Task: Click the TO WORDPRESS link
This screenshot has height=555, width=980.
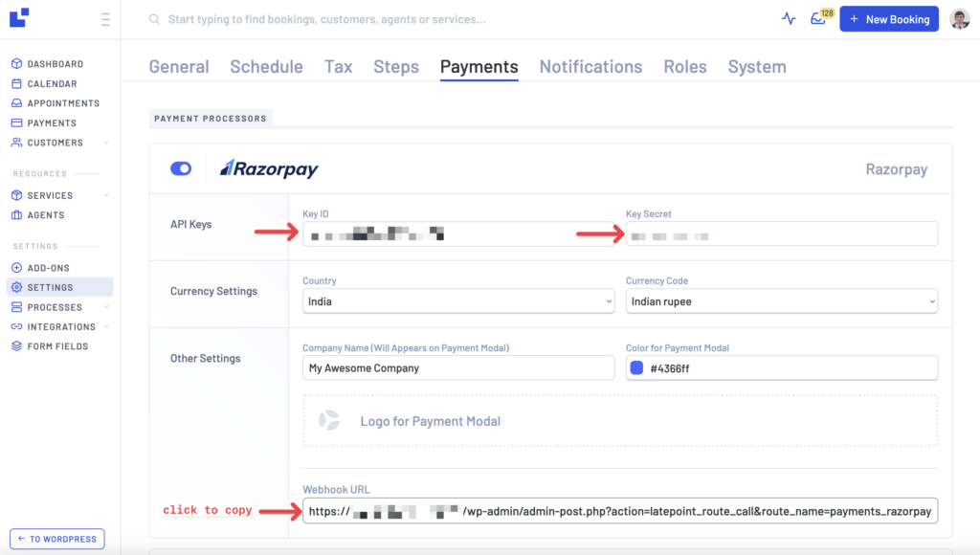Action: click(x=56, y=539)
